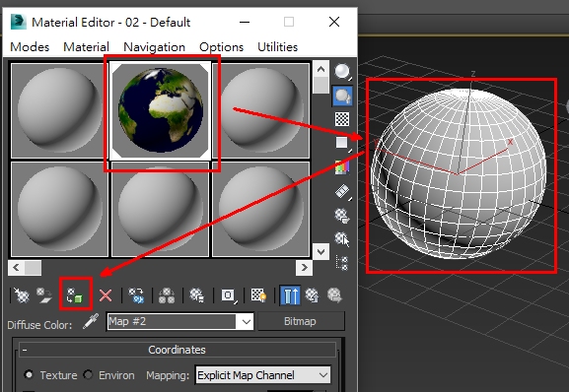Viewport: 569px width, 392px height.
Task: Open Material Editor Options icon
Action: click(342, 216)
